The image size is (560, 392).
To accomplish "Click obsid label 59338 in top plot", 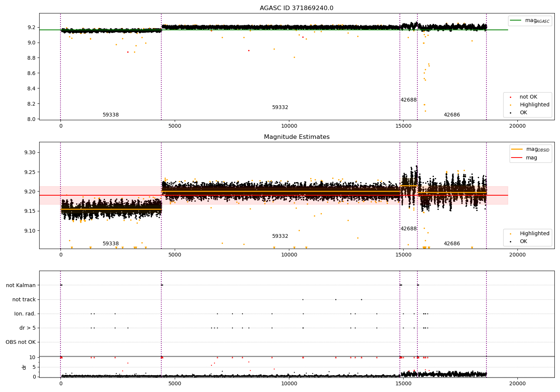I will coord(111,115).
